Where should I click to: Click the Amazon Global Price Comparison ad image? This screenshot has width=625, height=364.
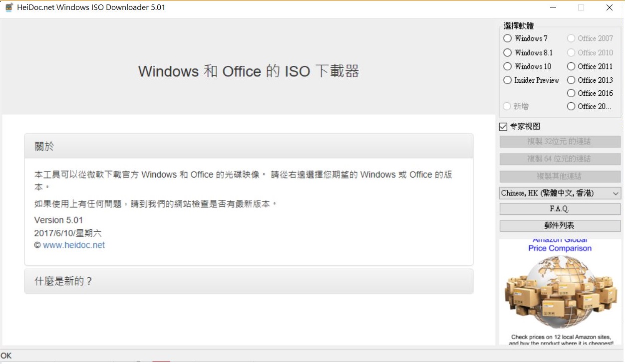pyautogui.click(x=560, y=292)
